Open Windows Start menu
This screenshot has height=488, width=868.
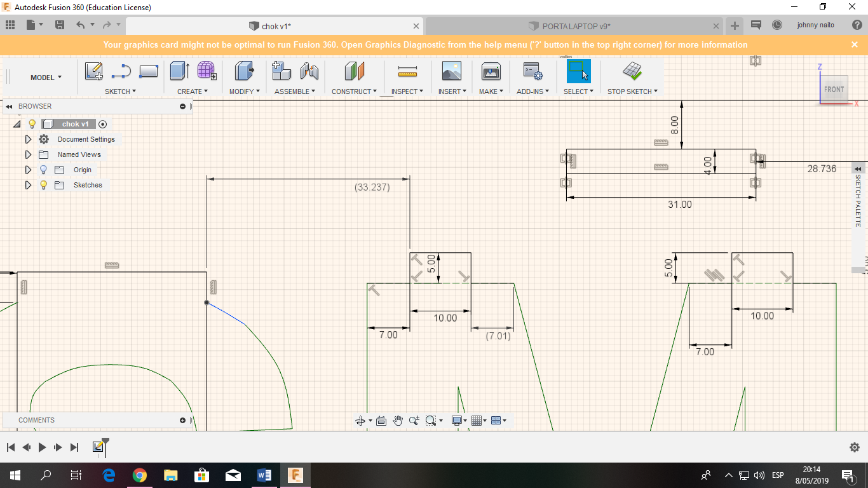tap(15, 475)
